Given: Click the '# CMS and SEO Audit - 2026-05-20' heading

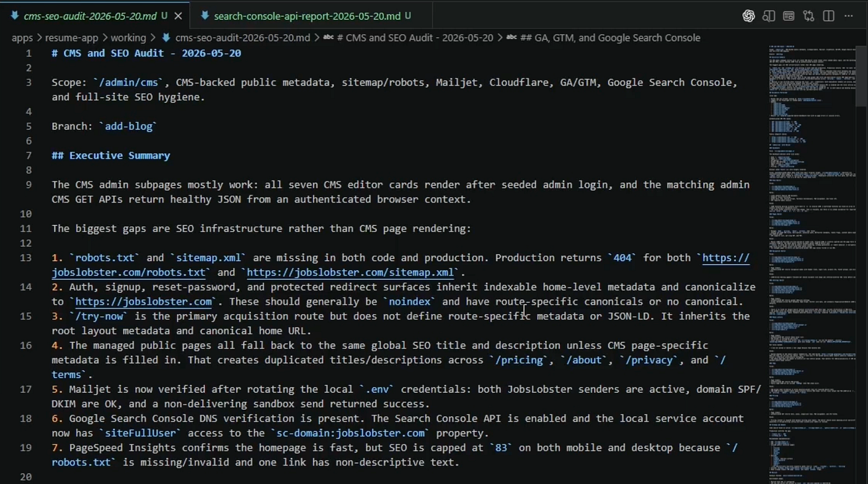Looking at the screenshot, I should click(146, 53).
